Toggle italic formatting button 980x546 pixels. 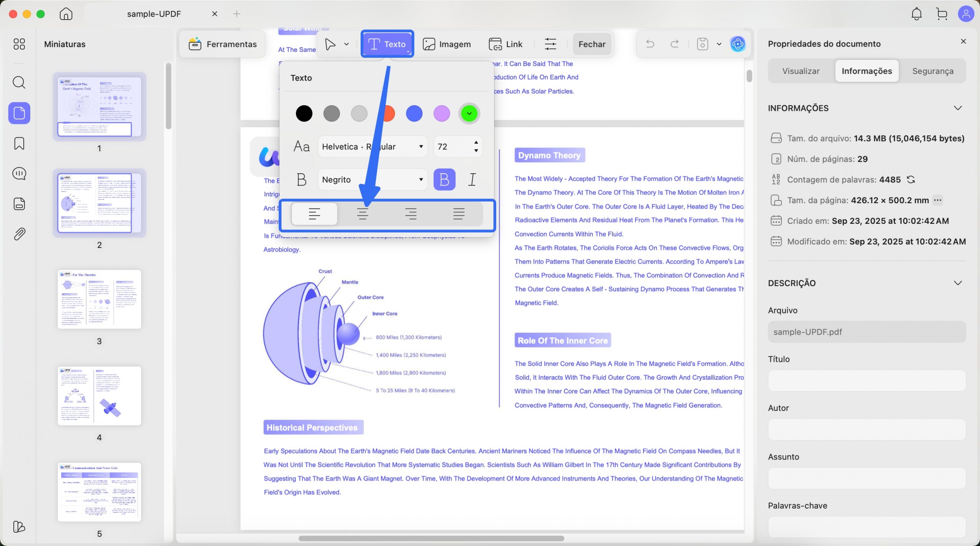[472, 179]
